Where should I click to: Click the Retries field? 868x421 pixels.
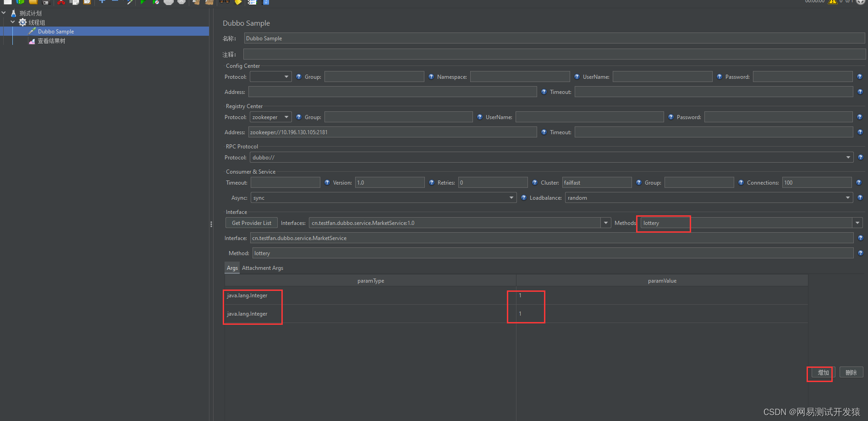[x=493, y=183]
